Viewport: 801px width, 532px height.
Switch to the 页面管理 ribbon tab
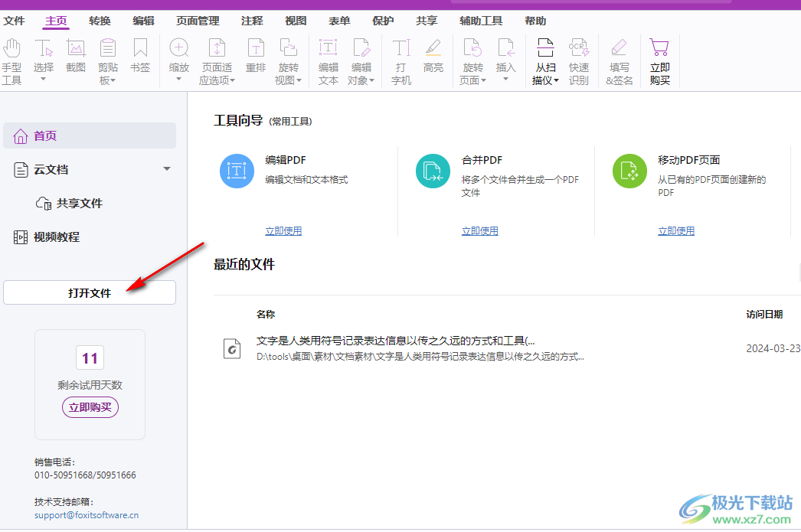coord(197,21)
